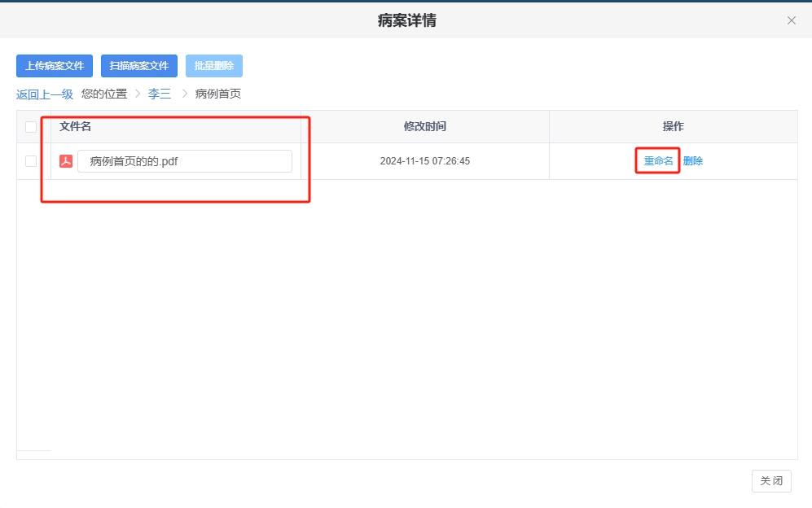Click the red PDF file icon
The image size is (812, 508).
67,160
